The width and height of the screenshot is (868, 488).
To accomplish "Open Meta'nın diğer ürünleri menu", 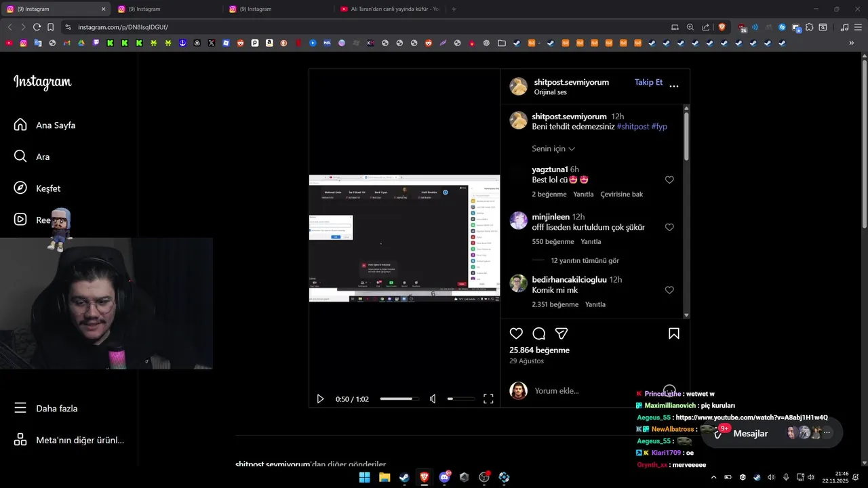I will (68, 440).
